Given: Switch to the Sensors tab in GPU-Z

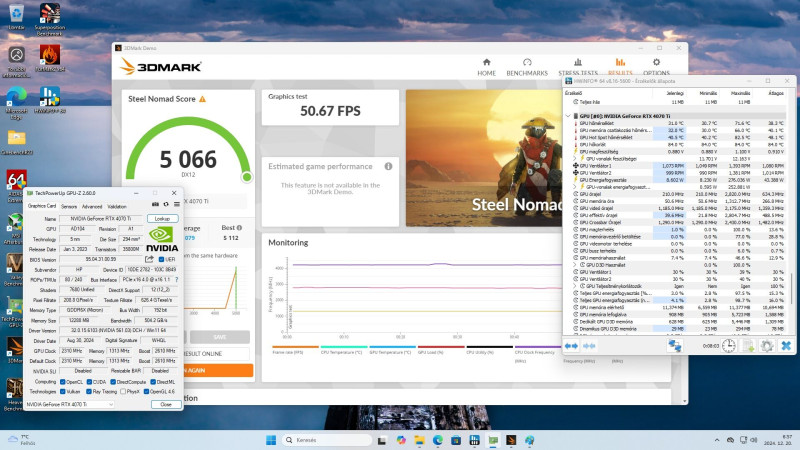Looking at the screenshot, I should (x=69, y=206).
